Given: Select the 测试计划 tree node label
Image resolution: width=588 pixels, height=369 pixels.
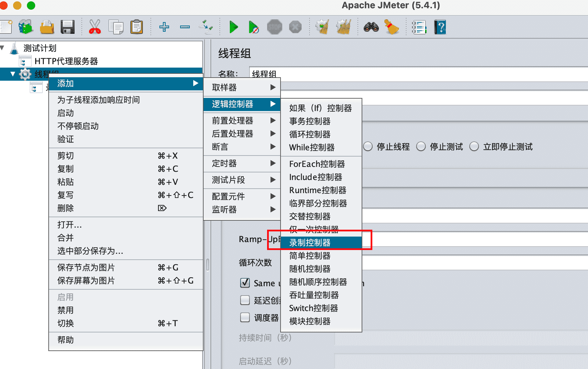Looking at the screenshot, I should tap(40, 48).
